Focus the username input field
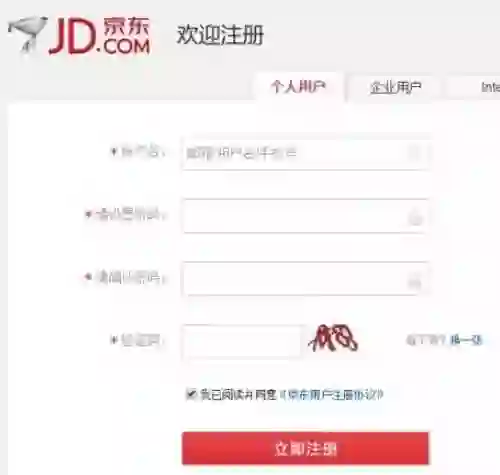500x475 pixels. 305,154
